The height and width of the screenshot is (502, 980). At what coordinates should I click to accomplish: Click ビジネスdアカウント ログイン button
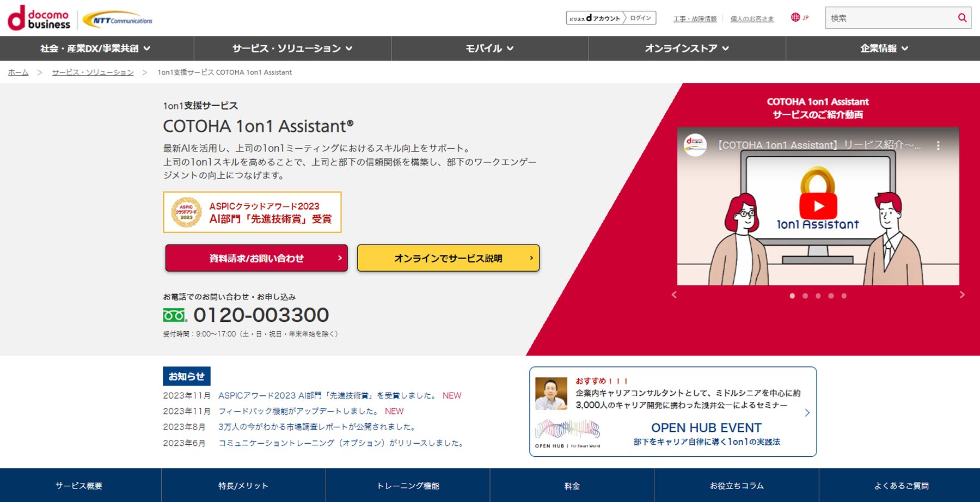tap(611, 18)
